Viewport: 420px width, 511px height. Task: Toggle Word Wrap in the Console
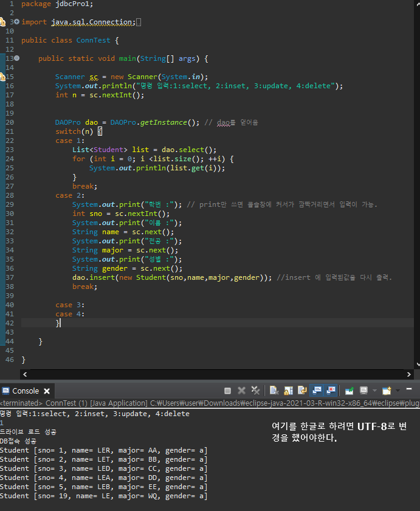coord(303,391)
